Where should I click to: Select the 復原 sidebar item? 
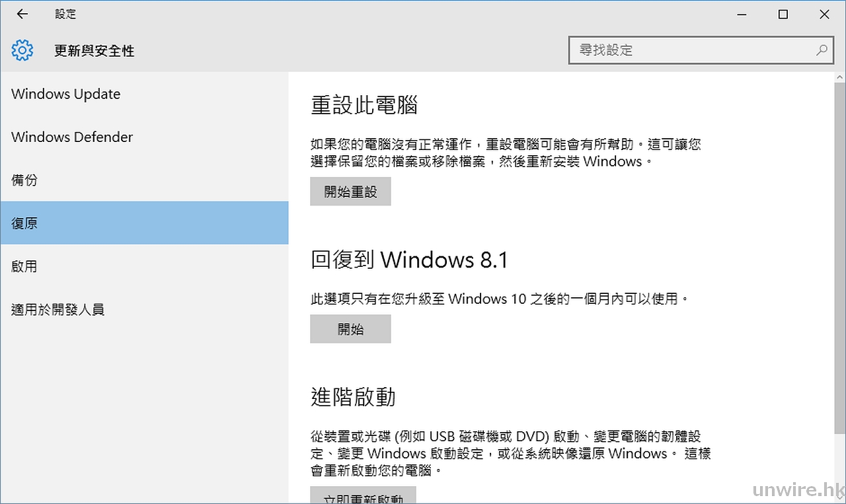coord(24,223)
